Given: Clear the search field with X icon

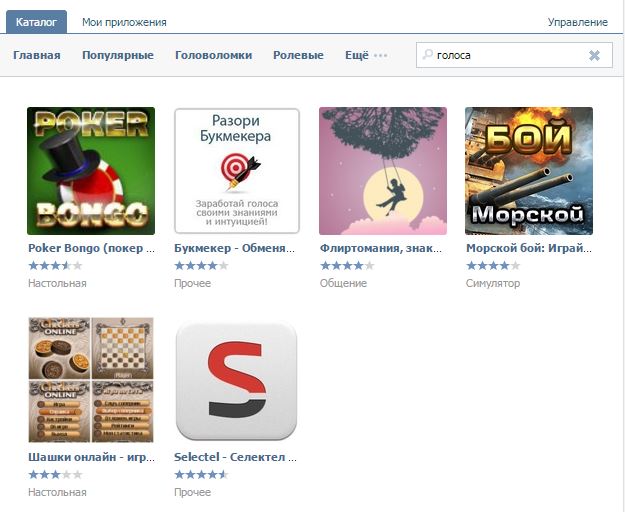Looking at the screenshot, I should 594,55.
